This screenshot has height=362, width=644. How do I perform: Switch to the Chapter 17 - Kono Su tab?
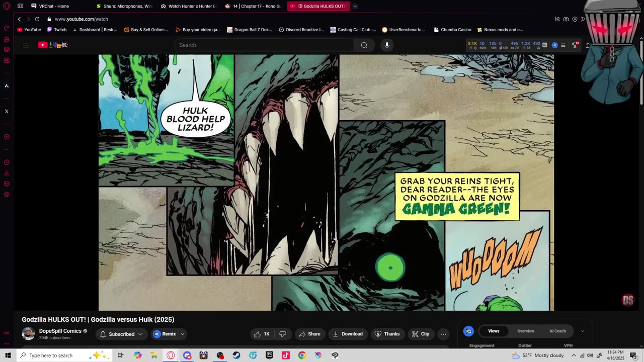[x=253, y=6]
